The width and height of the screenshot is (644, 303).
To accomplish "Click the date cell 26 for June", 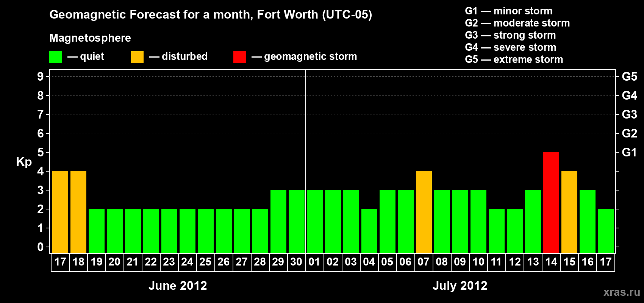I will pyautogui.click(x=224, y=262).
